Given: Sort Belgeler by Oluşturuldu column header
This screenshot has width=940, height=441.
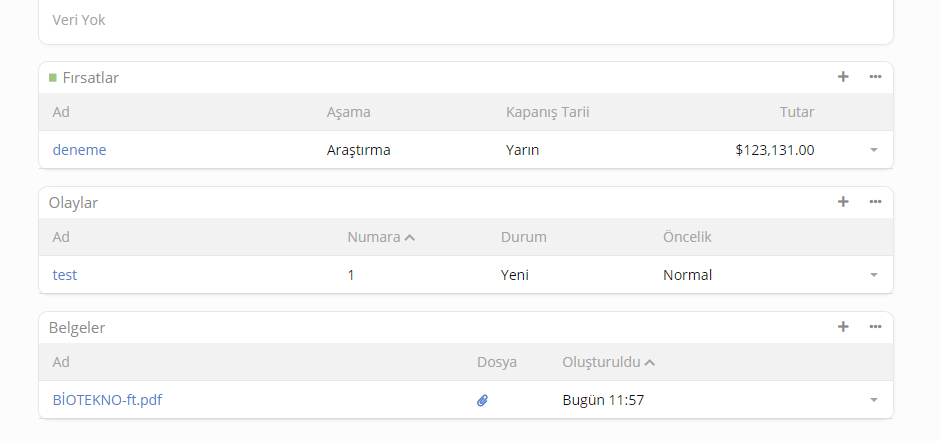Looking at the screenshot, I should [601, 362].
